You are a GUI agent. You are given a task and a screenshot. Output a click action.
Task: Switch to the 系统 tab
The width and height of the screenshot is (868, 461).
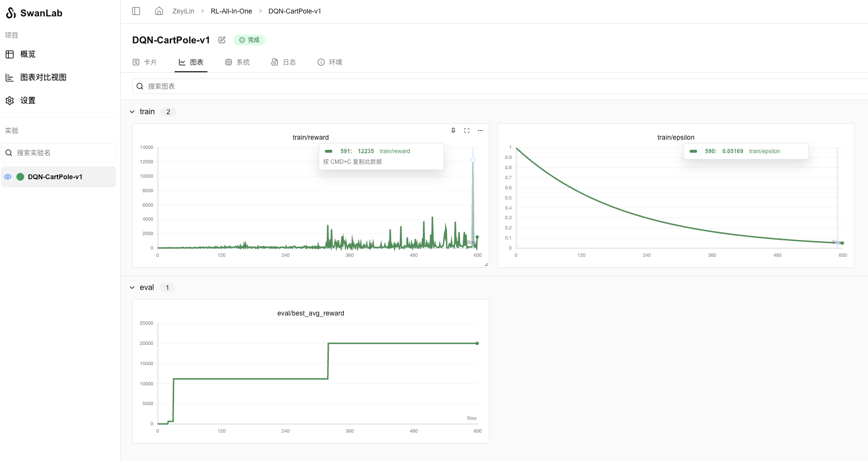coord(237,62)
